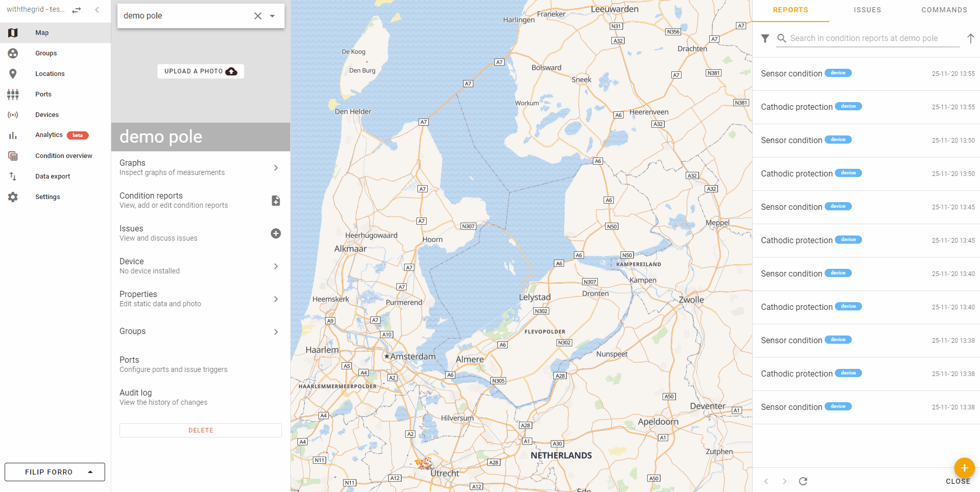Expand the Properties section chevron
This screenshot has height=492, width=980.
click(276, 299)
